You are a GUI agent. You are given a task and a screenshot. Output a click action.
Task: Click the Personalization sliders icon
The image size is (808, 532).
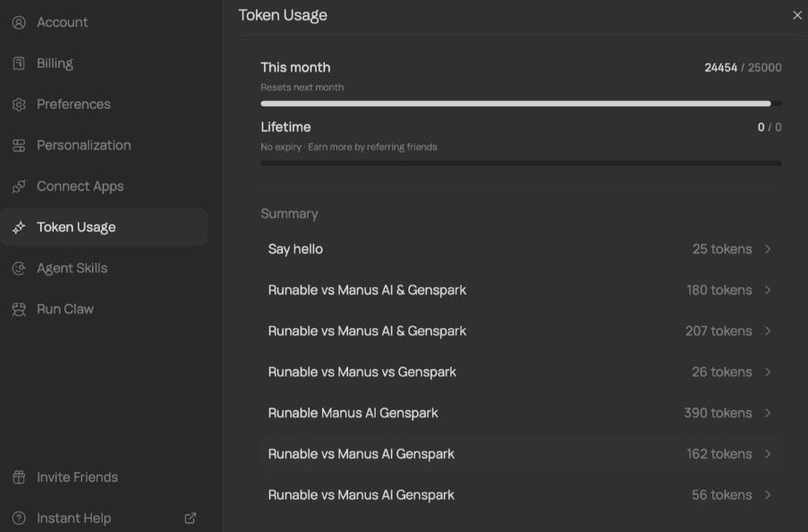[19, 146]
